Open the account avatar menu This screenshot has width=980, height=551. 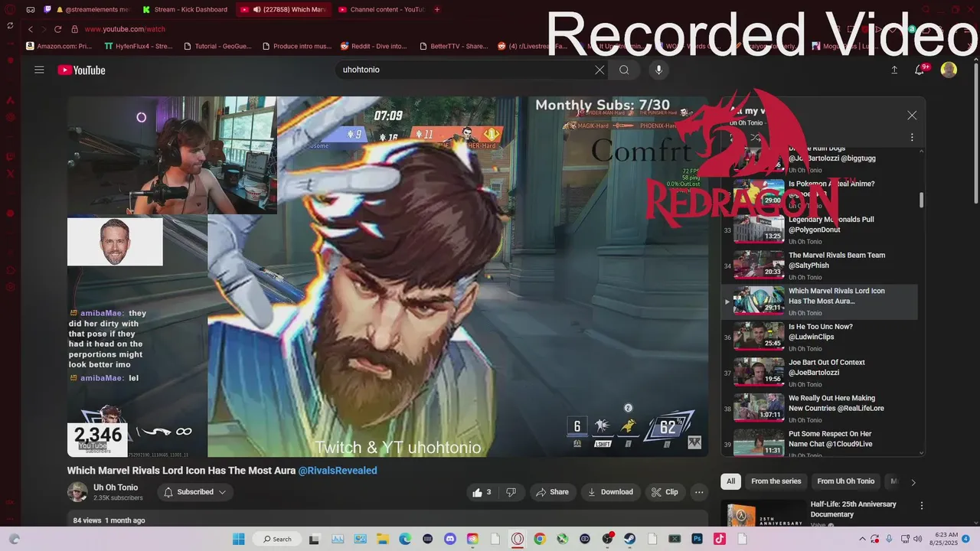(x=949, y=70)
